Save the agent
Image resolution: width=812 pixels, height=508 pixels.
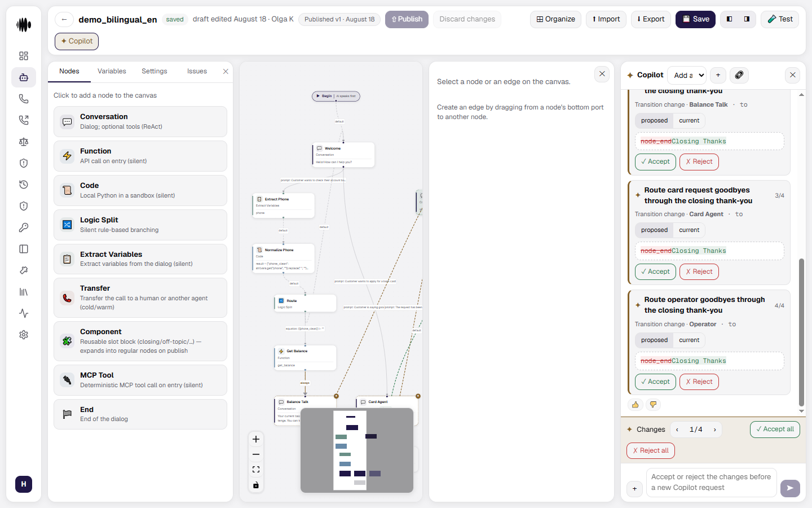(696, 19)
